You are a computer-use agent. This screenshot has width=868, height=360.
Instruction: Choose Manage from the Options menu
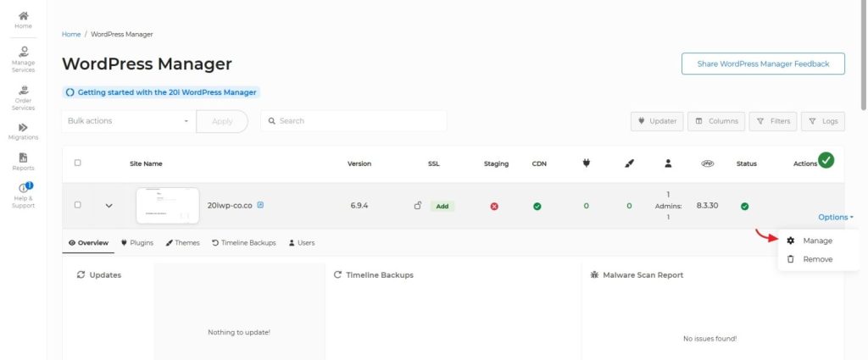818,241
